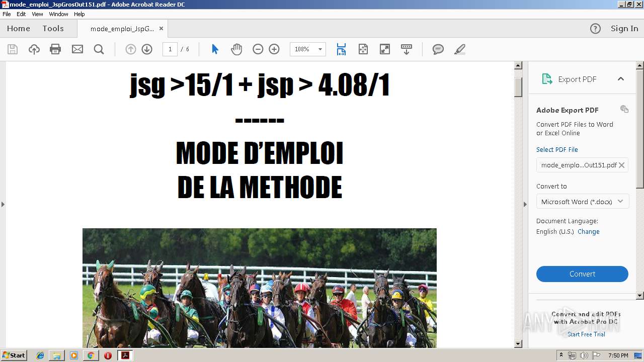Image resolution: width=644 pixels, height=362 pixels.
Task: Open Convert to Microsoft Word dropdown
Action: 582,202
